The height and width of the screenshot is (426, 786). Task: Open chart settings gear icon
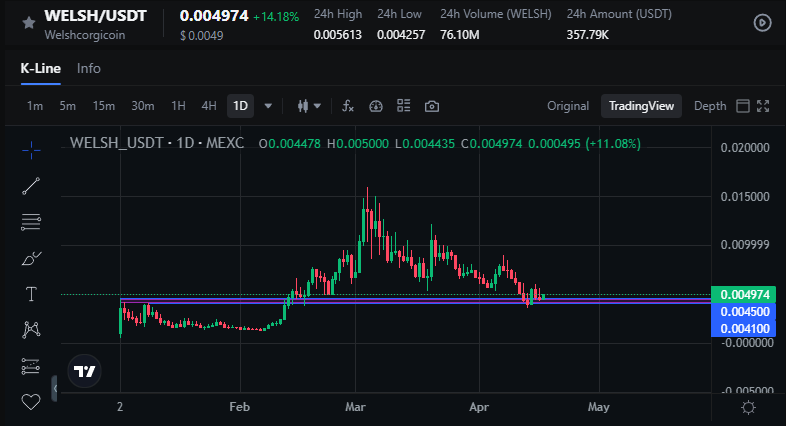pos(748,407)
